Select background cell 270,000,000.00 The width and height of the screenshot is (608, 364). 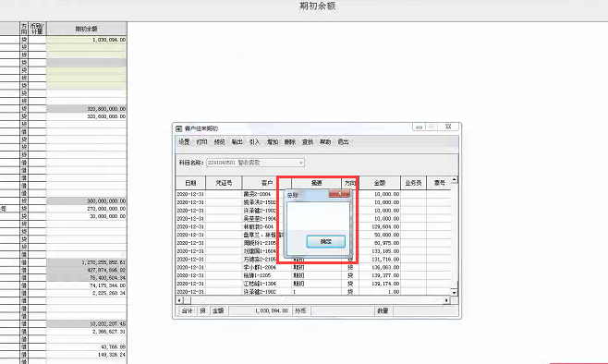click(87, 209)
